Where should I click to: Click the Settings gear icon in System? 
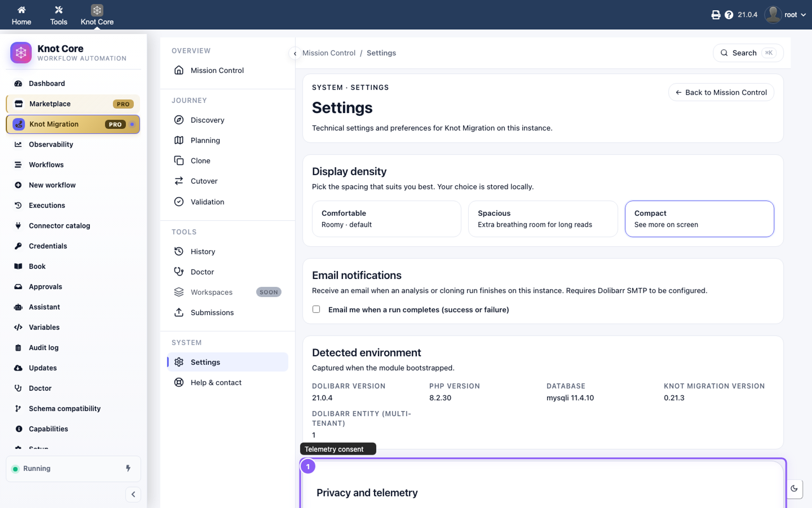point(179,362)
